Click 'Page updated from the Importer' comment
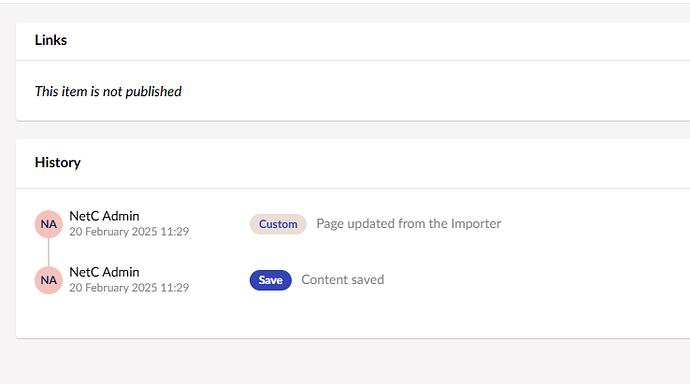 408,224
